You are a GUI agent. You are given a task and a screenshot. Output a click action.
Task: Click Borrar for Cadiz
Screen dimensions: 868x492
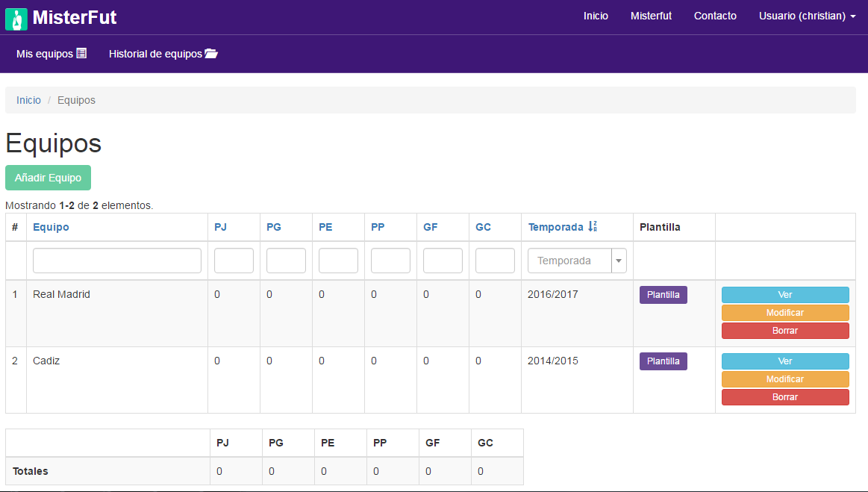tap(785, 396)
